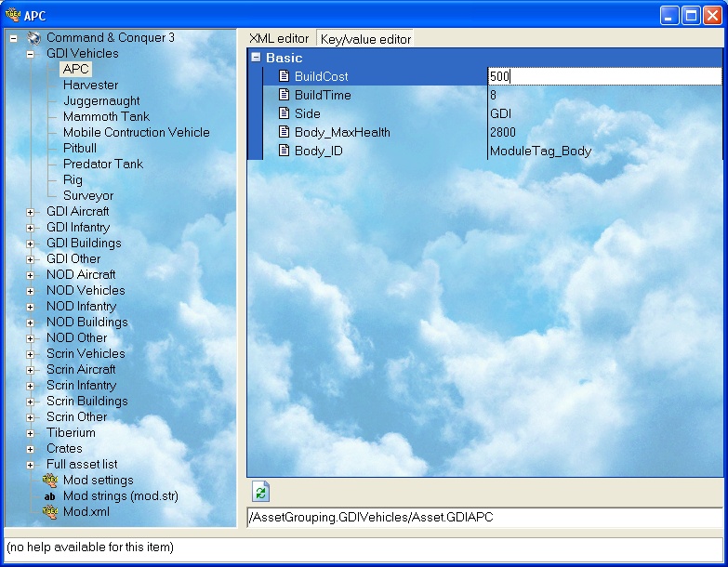Click the BuildTime property label
This screenshot has height=567, width=728.
coord(323,95)
